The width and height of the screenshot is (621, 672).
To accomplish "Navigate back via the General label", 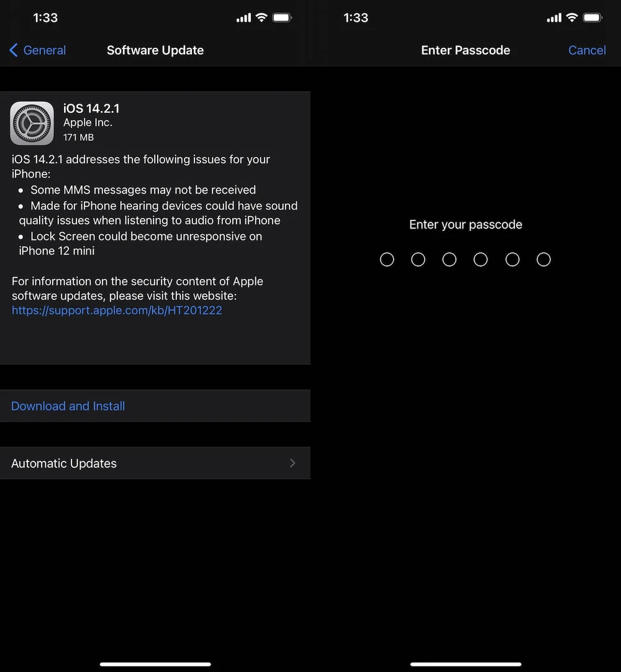I will [43, 50].
